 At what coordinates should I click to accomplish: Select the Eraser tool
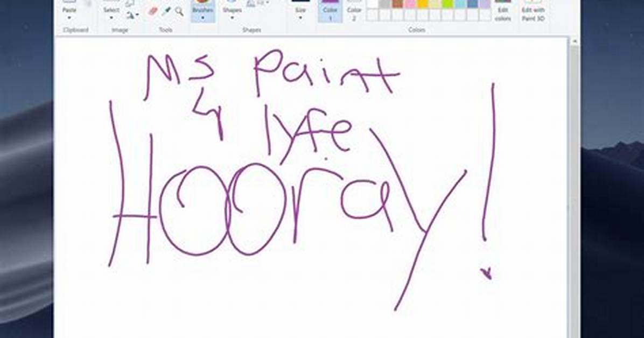(x=153, y=11)
